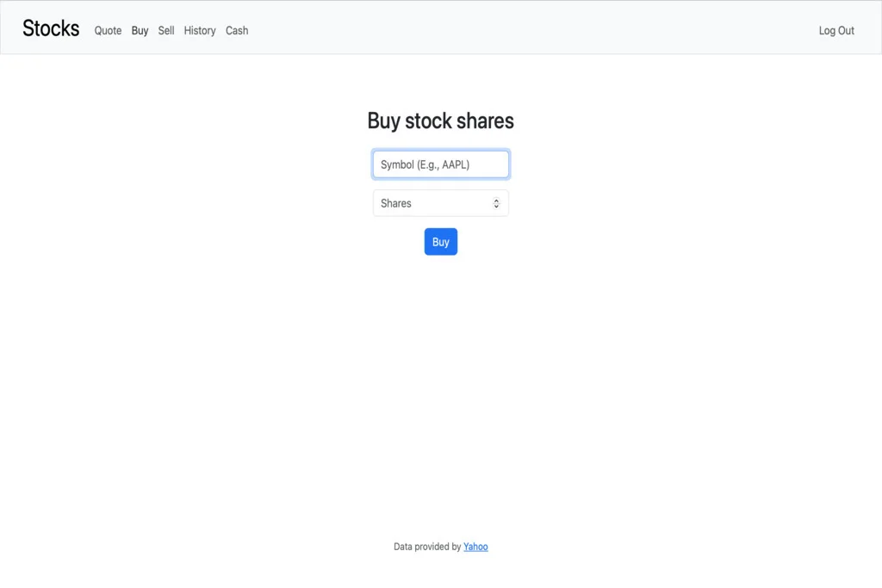Navigate to the Cash page
The height and width of the screenshot is (588, 882).
(x=237, y=30)
